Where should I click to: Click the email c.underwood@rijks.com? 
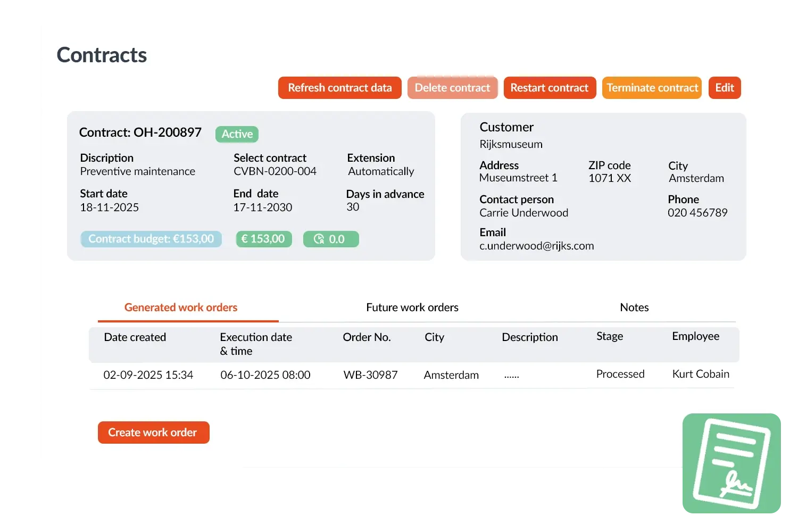[x=536, y=246]
